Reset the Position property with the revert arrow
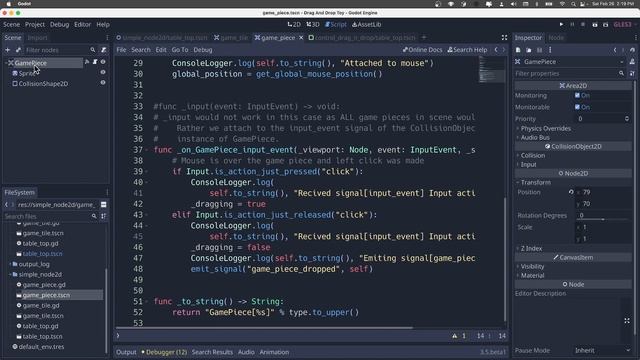Screen dimensions: 640x360 571,192
